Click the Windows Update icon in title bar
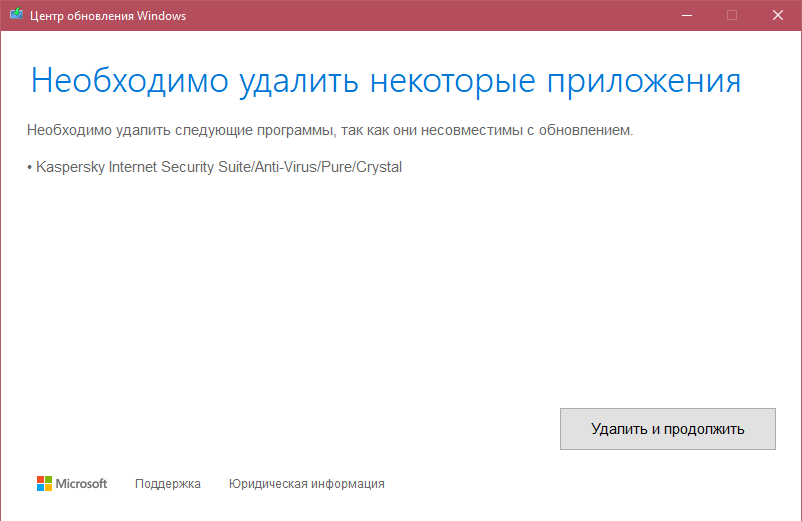This screenshot has width=802, height=521. tap(15, 15)
